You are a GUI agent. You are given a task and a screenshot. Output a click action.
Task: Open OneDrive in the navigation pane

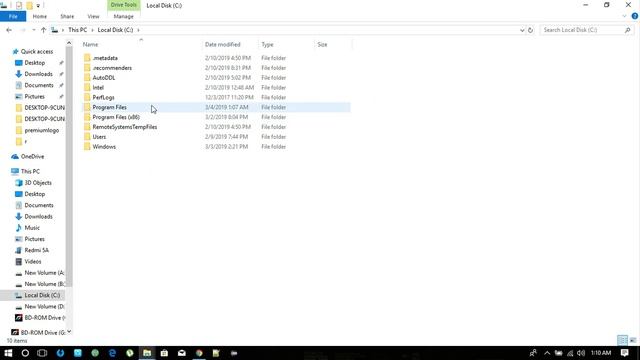[x=32, y=156]
